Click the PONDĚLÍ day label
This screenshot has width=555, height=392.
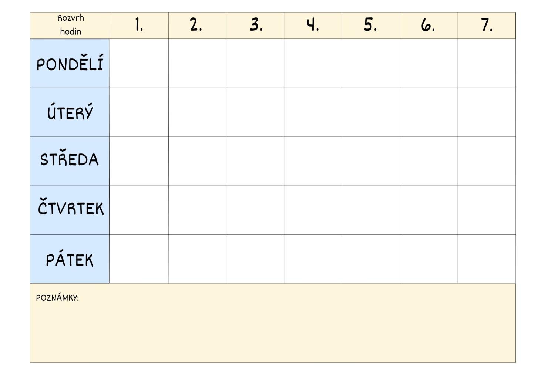click(70, 64)
